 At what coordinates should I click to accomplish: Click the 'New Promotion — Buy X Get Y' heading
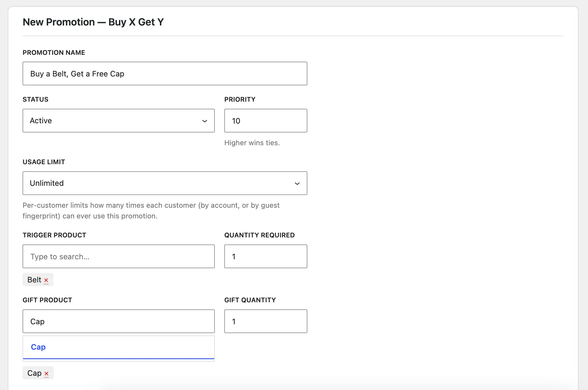tap(93, 22)
